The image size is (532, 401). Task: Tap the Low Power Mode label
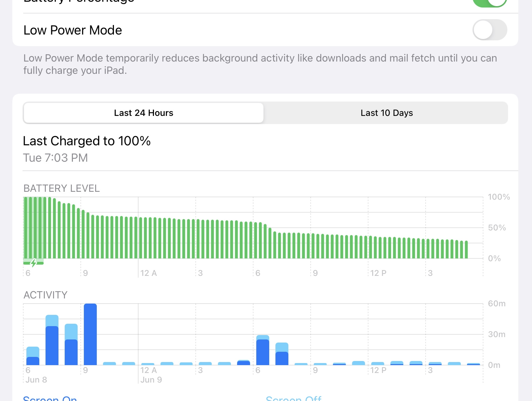point(73,30)
